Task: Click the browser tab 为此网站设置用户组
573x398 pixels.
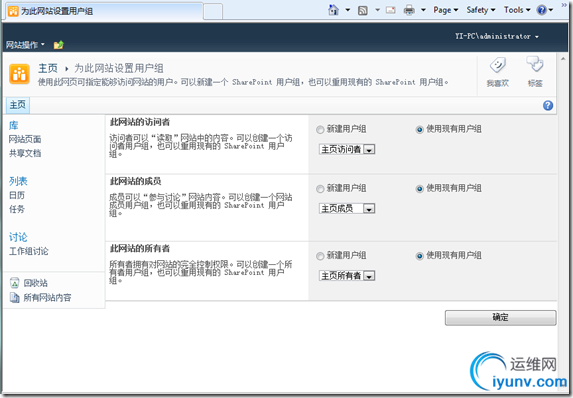Action: pos(104,11)
